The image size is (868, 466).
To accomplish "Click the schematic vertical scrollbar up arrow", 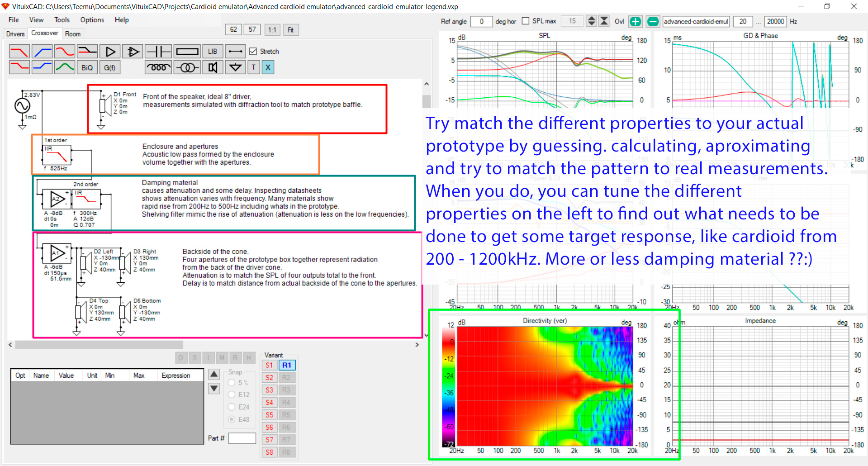I will pos(426,84).
